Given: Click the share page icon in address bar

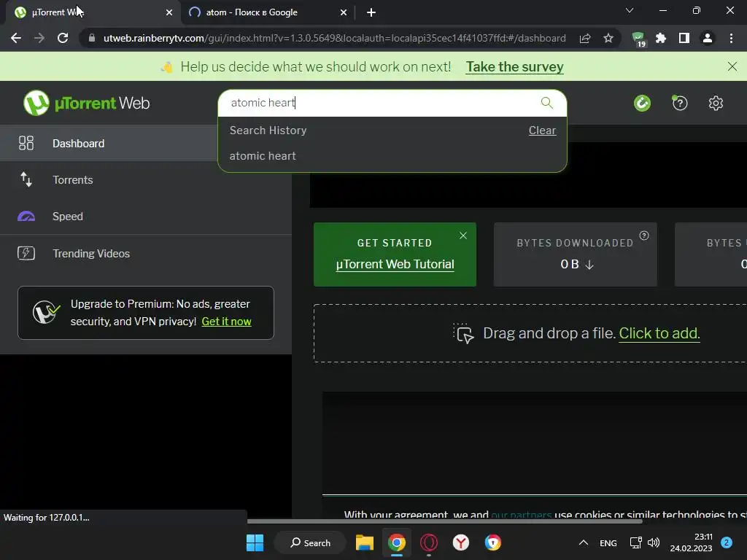Looking at the screenshot, I should pos(585,38).
